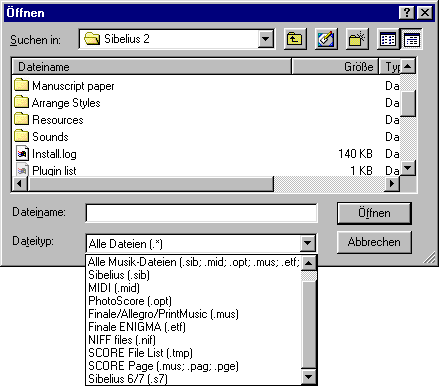This screenshot has height=387, width=439.
Task: Click the dialog resize grip corner
Action: (430, 257)
